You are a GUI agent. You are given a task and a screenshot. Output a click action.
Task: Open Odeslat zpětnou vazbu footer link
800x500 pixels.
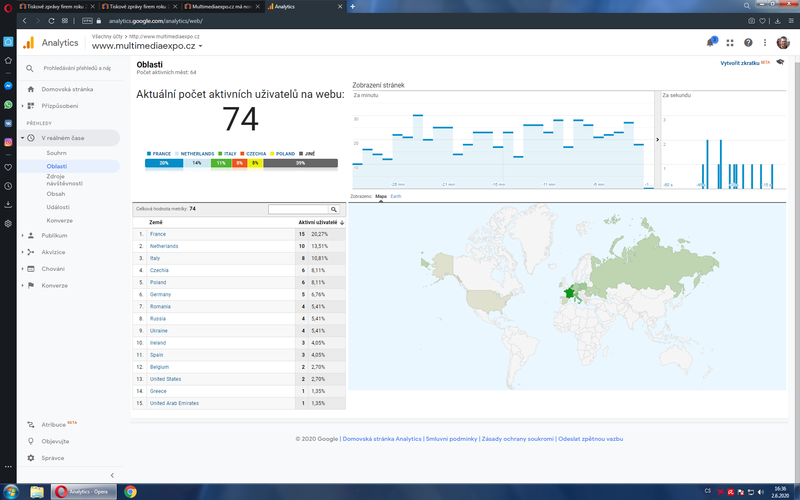tap(590, 439)
